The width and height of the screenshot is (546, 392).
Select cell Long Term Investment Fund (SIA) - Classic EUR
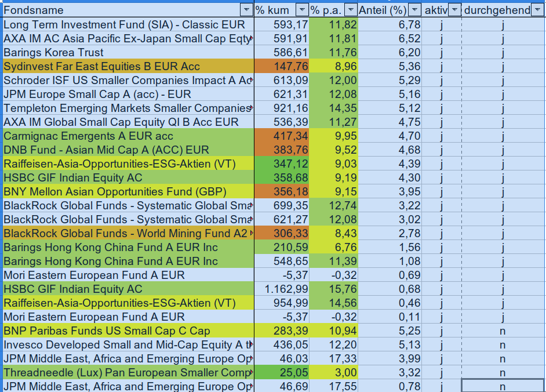tap(129, 24)
